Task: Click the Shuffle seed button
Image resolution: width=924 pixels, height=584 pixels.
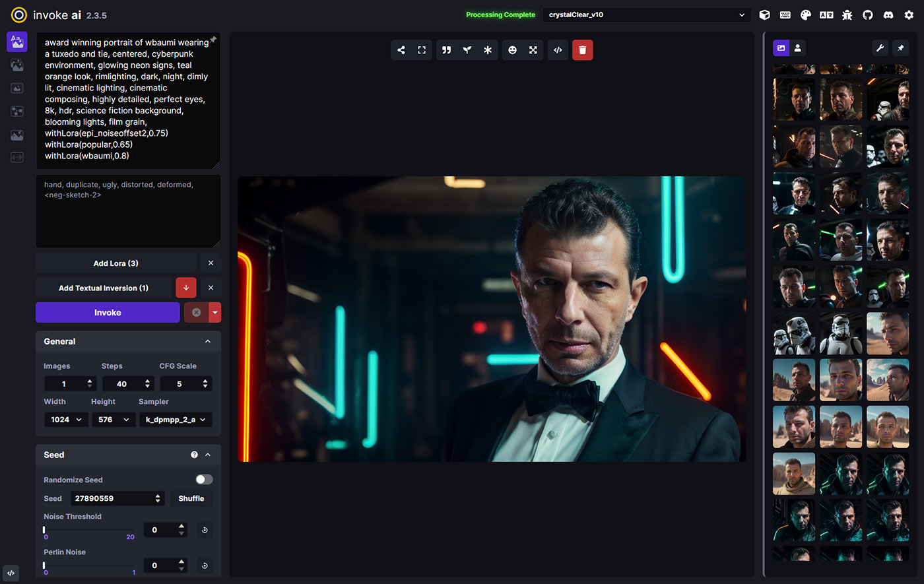Action: coord(191,498)
